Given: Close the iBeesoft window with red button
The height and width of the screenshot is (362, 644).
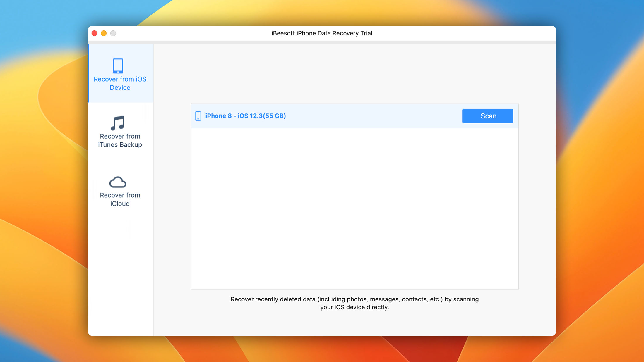Looking at the screenshot, I should 94,33.
